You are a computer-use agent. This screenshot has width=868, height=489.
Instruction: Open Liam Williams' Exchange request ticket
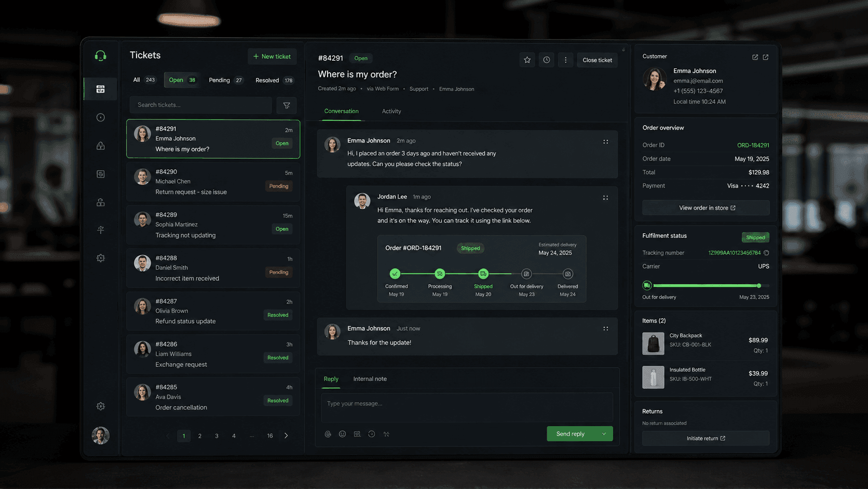click(213, 354)
